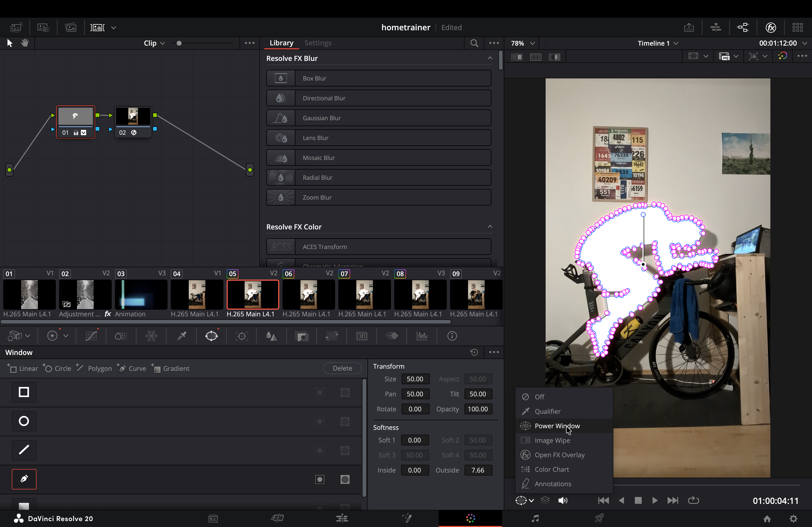Open the Tracker palette icon
This screenshot has height=527, width=812.
[242, 336]
